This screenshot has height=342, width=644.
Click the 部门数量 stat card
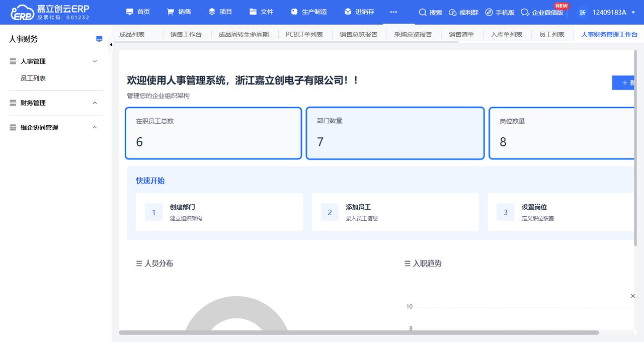[395, 133]
